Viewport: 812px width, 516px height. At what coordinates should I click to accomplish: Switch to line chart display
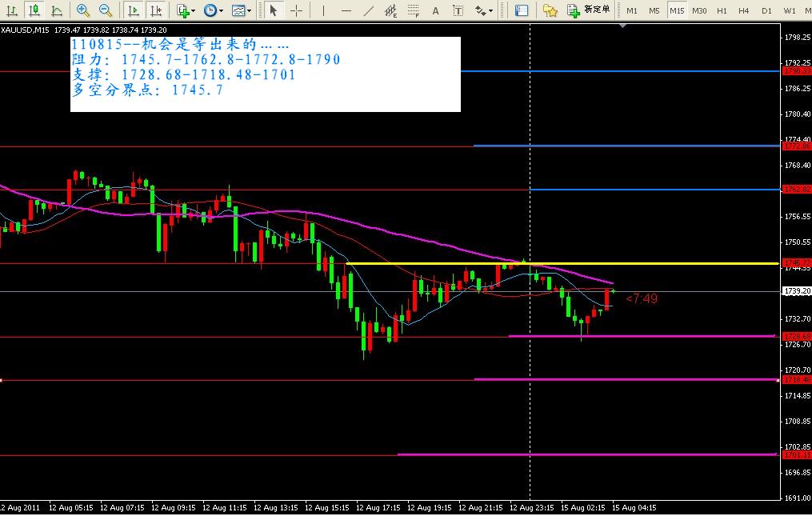point(56,10)
